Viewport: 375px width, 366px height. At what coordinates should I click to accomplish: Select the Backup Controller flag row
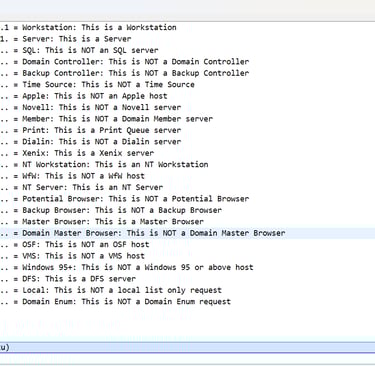click(x=124, y=73)
